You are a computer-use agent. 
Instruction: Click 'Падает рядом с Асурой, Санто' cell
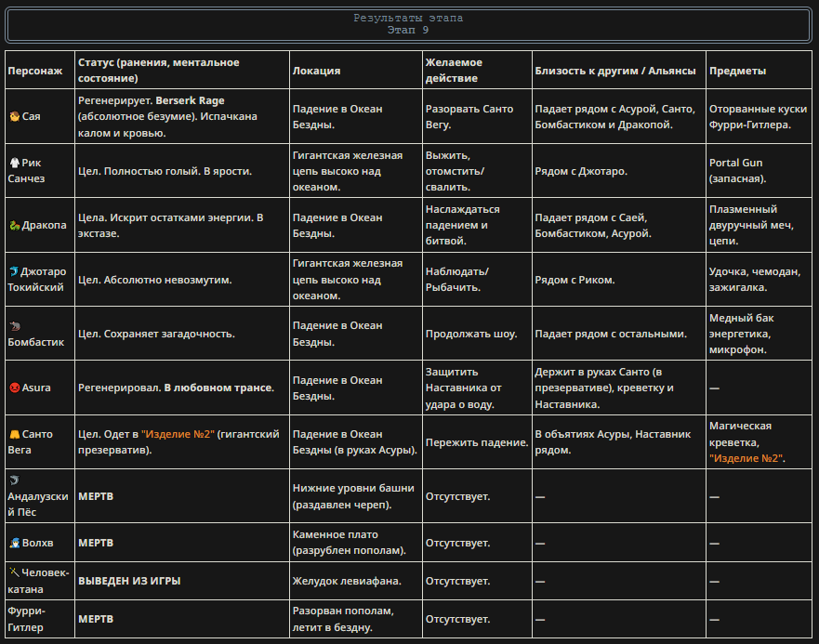click(x=619, y=116)
